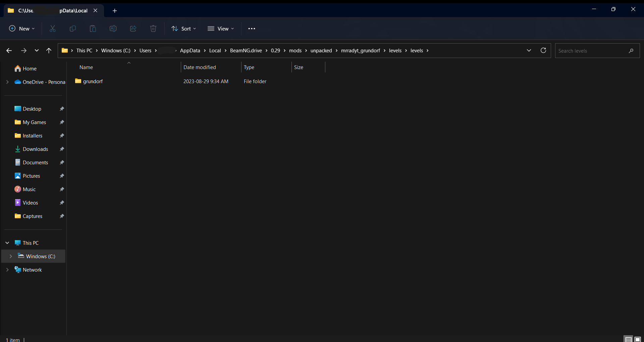
Task: Expand the Windows (C:) tree node
Action: (x=11, y=256)
